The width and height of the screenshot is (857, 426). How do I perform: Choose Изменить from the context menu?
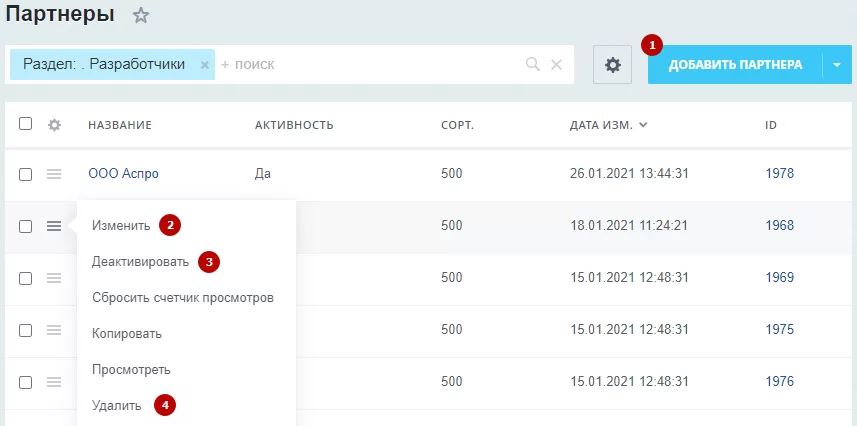[x=121, y=225]
